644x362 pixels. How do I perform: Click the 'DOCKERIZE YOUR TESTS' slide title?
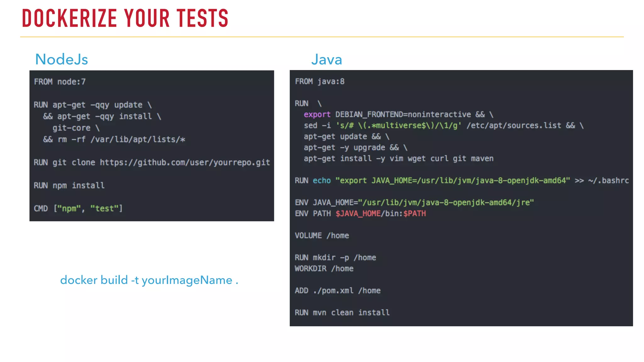click(125, 18)
